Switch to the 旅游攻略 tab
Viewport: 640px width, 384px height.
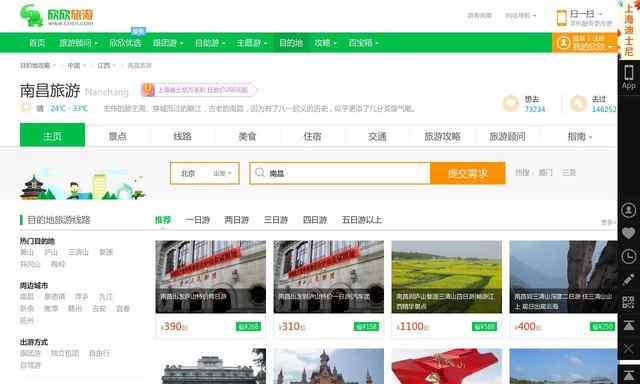click(442, 136)
